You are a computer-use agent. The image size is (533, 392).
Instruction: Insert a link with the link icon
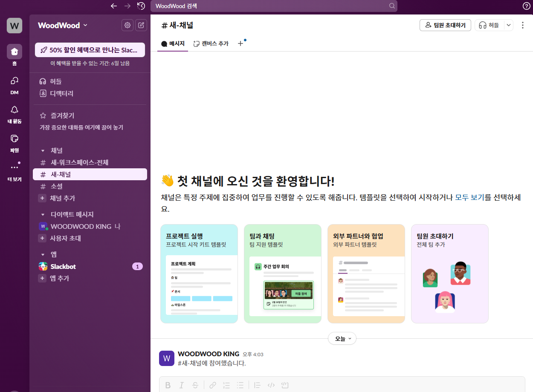coord(213,385)
